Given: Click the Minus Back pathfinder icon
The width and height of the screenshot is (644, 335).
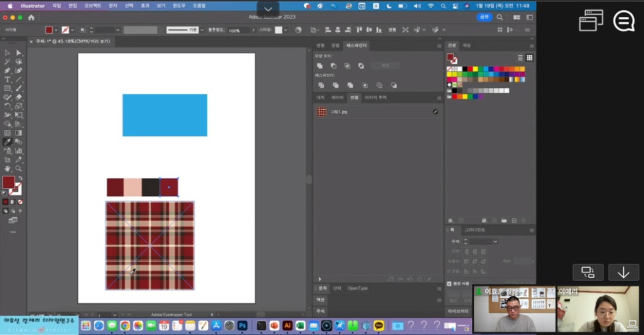Looking at the screenshot, I should (394, 85).
